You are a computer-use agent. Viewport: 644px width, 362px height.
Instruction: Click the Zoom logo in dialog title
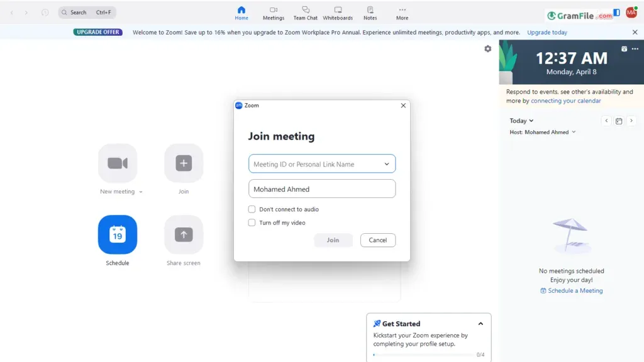pos(238,106)
